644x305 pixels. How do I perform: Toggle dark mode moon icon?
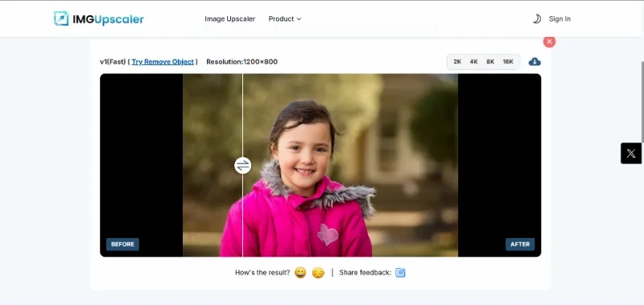click(x=537, y=19)
